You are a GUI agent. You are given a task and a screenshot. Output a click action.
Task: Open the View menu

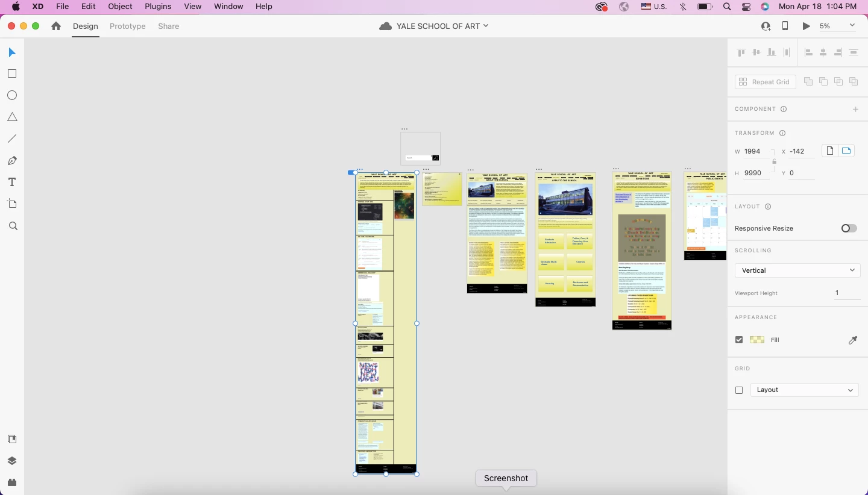click(192, 7)
